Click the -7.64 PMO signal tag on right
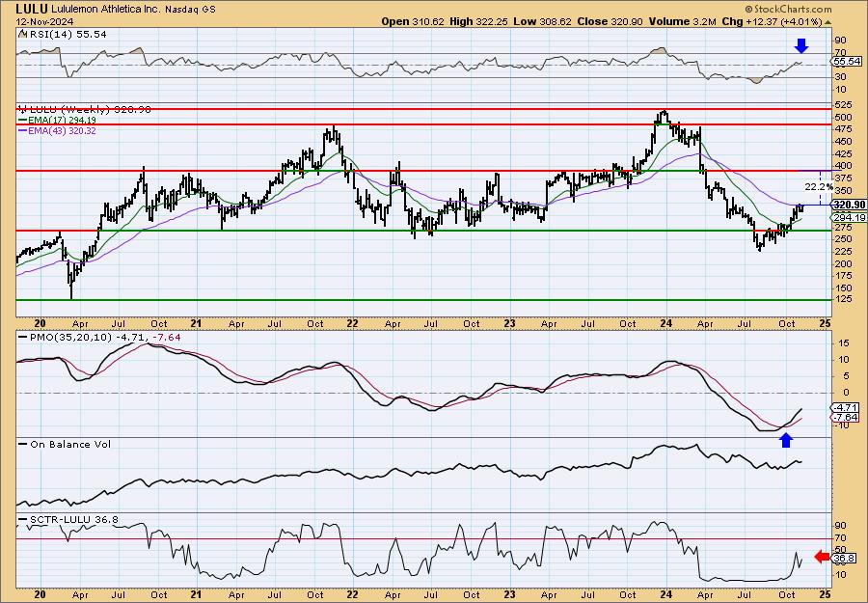868x603 pixels. click(x=845, y=417)
